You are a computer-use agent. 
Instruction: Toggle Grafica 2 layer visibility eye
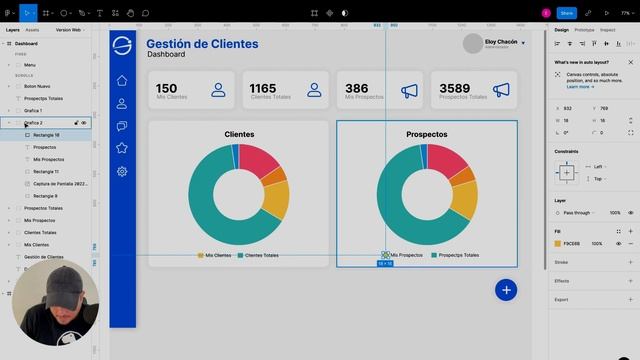click(84, 122)
